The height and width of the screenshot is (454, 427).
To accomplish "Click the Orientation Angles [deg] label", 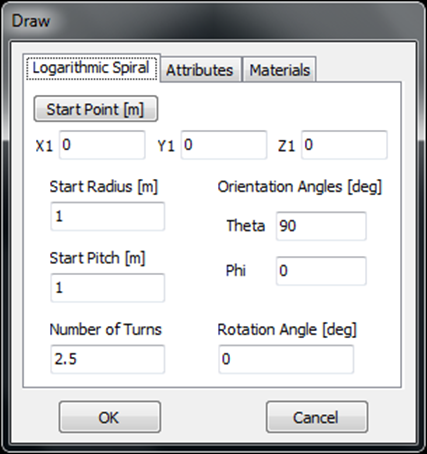I will (299, 187).
